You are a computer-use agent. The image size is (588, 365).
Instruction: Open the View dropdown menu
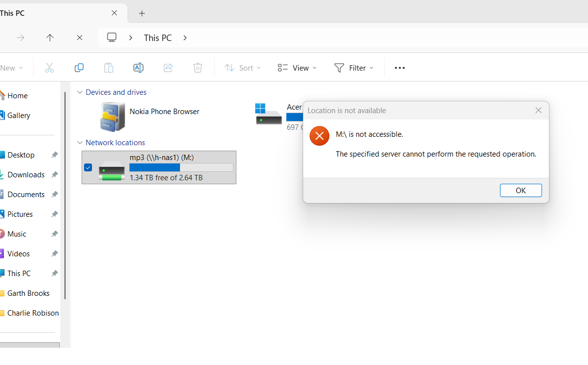297,68
